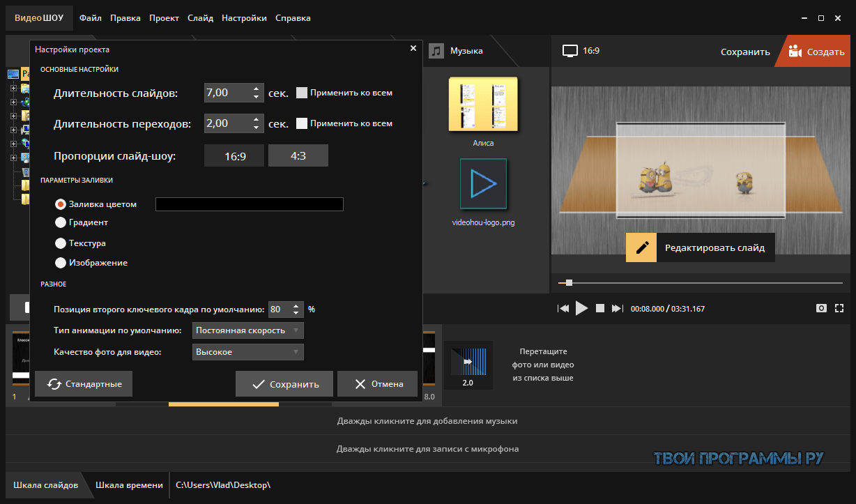The image size is (856, 504).
Task: Expand the tree node directly below the computer root
Action: coord(13,89)
